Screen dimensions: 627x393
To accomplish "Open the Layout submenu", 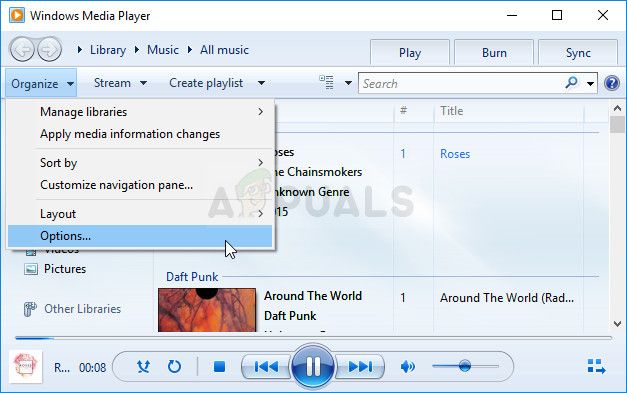I will (140, 213).
